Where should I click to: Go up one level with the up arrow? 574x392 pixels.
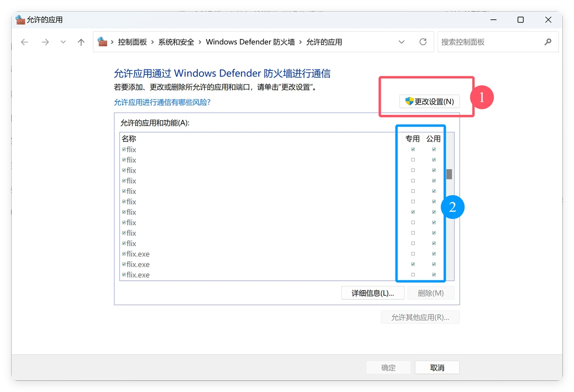81,42
